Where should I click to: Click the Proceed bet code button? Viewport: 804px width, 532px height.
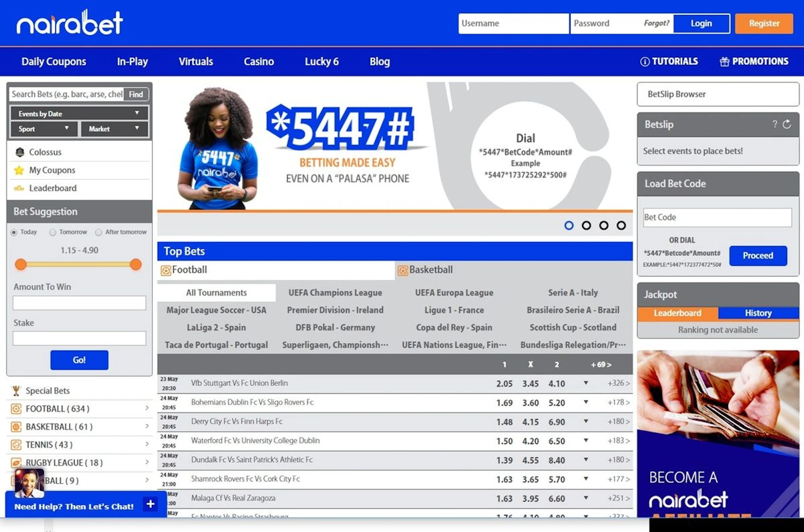point(758,255)
